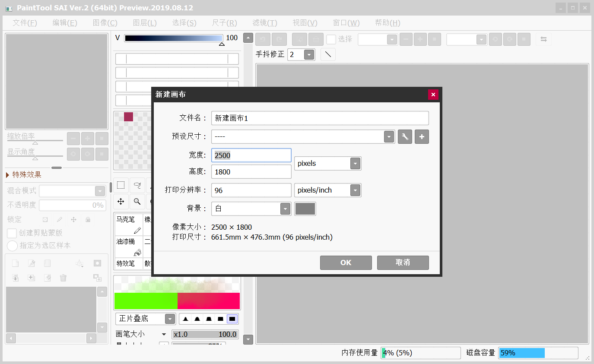The height and width of the screenshot is (364, 594).
Task: Choose the 马克笔 marker brush
Action: (129, 225)
